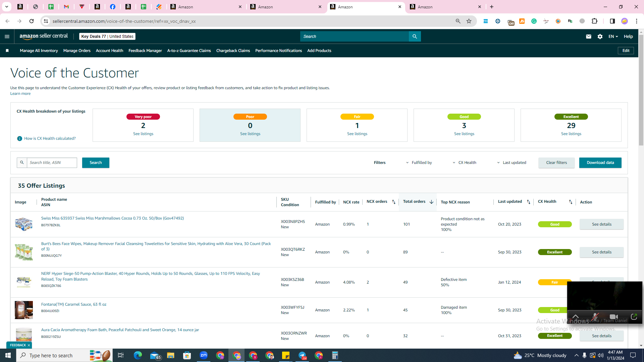Image resolution: width=644 pixels, height=362 pixels.
Task: Open the Fulfilled by filter dropdown
Action: click(419, 163)
